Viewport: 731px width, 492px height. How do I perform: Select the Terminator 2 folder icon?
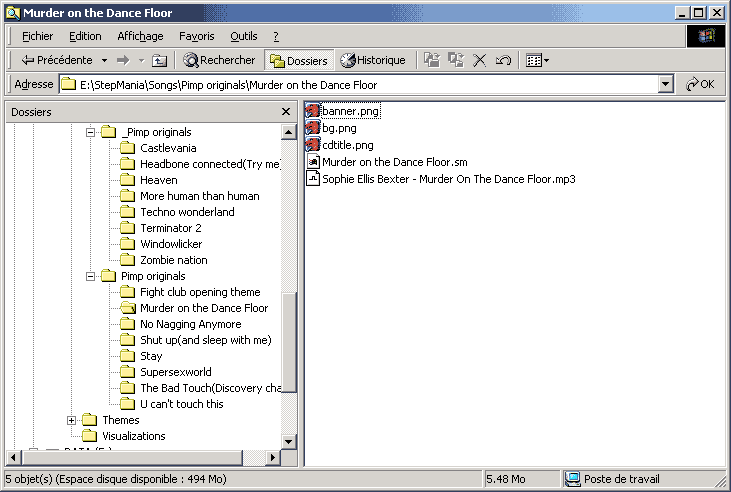pyautogui.click(x=127, y=228)
